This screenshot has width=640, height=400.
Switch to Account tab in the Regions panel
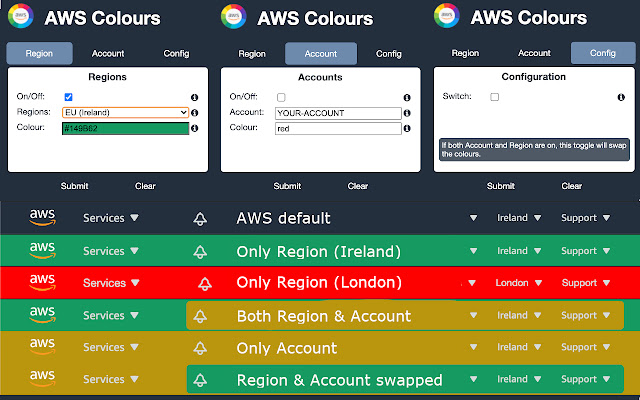[x=108, y=53]
